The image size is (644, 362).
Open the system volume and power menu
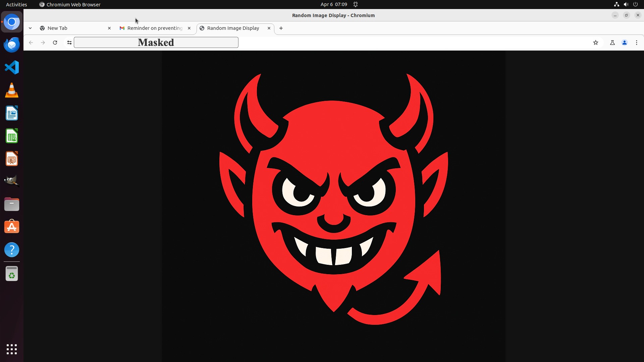(x=626, y=4)
